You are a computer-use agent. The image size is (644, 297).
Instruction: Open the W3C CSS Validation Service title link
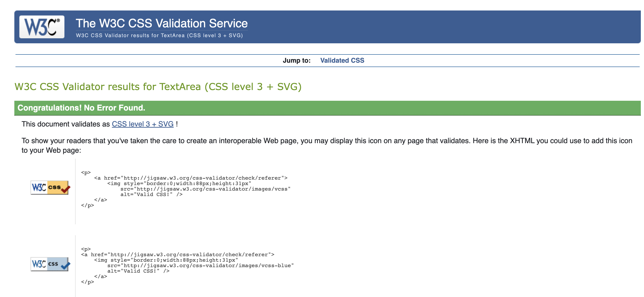pyautogui.click(x=161, y=23)
